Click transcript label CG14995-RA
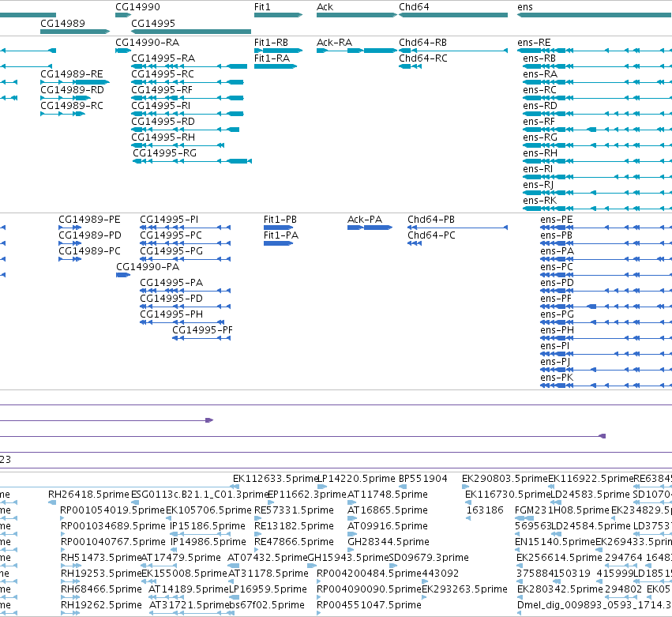This screenshot has height=617, width=672. tap(163, 58)
